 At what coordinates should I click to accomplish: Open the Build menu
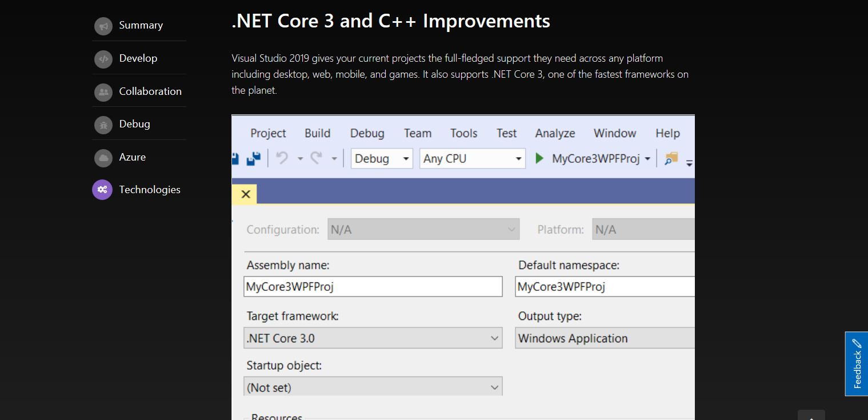pos(318,133)
